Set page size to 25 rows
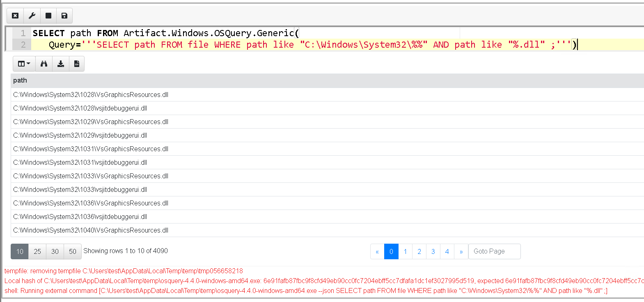Screen dimensions: 644x302 click(x=37, y=251)
